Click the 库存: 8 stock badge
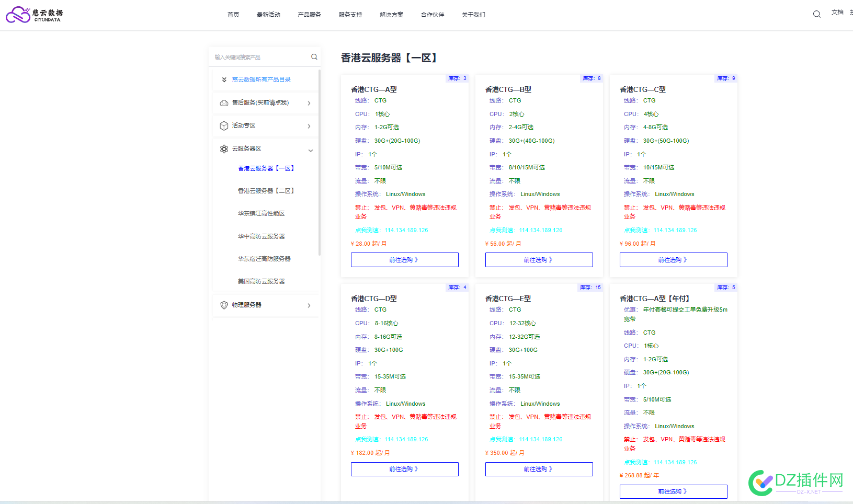Viewport: 853px width, 504px height. pos(592,78)
